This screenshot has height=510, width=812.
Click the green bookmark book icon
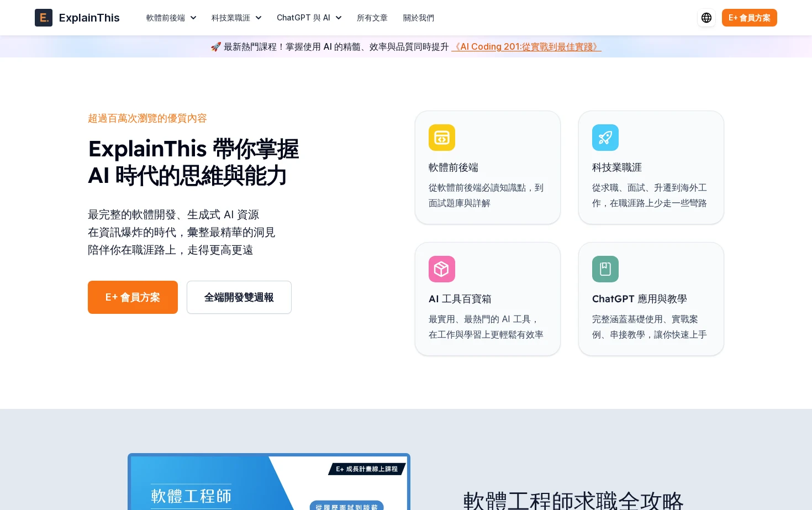pyautogui.click(x=605, y=269)
